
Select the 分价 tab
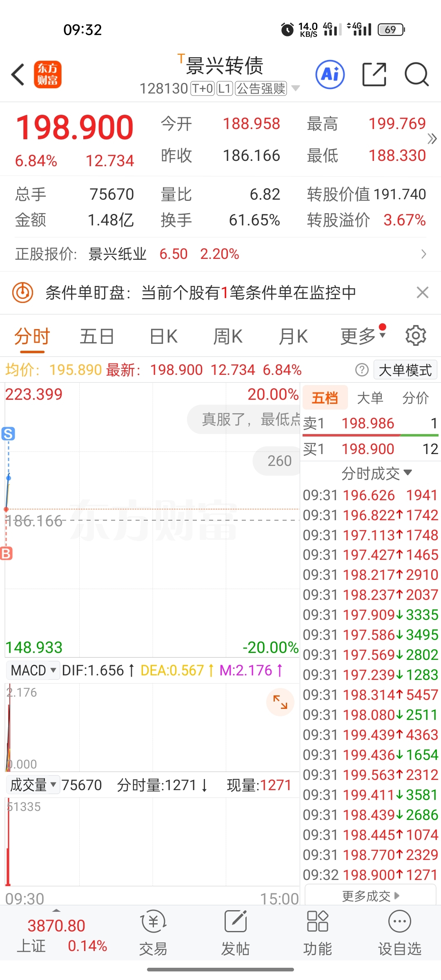pos(415,397)
